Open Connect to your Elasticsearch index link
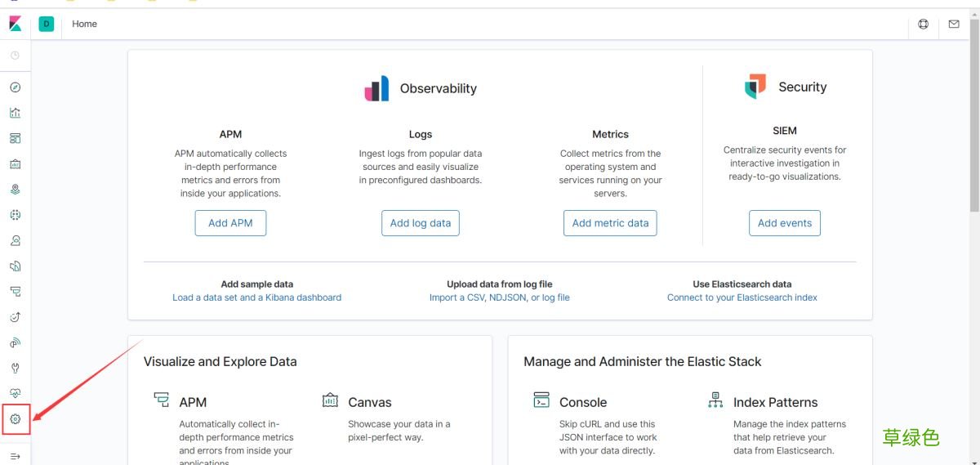 [742, 297]
